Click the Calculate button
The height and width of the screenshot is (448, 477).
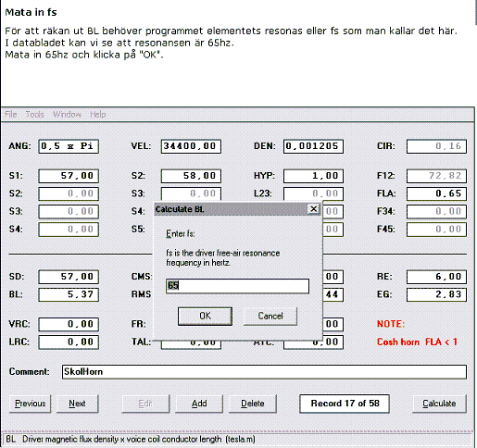tap(439, 404)
